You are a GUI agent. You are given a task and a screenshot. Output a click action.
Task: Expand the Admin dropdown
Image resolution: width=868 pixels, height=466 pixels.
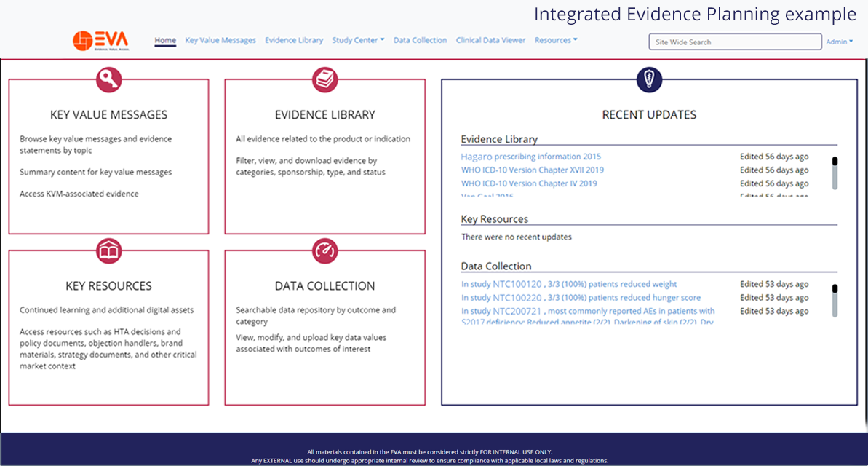(x=839, y=42)
